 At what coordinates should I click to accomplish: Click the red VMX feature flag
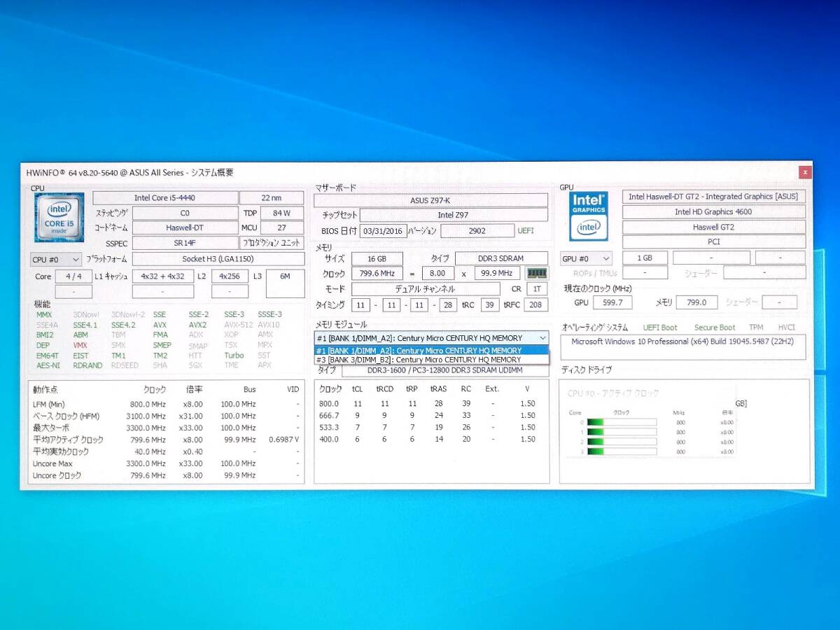click(x=80, y=345)
